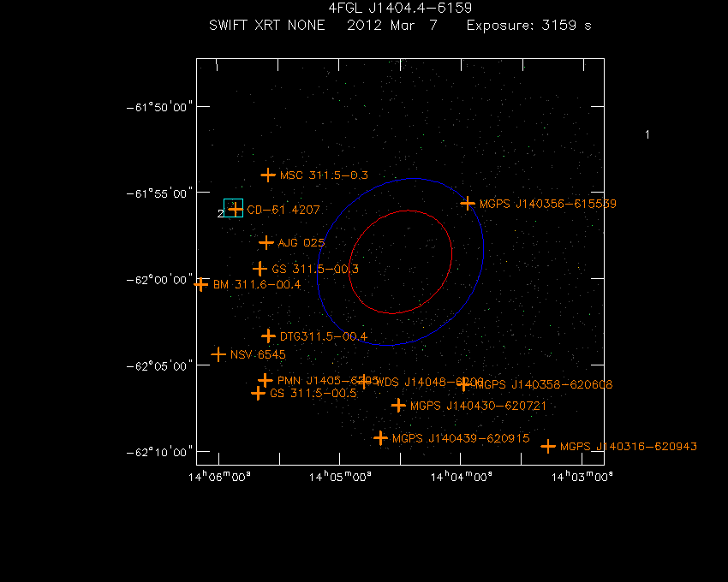Click the -61°50'00" declination label
The width and height of the screenshot is (728, 582).
[159, 107]
